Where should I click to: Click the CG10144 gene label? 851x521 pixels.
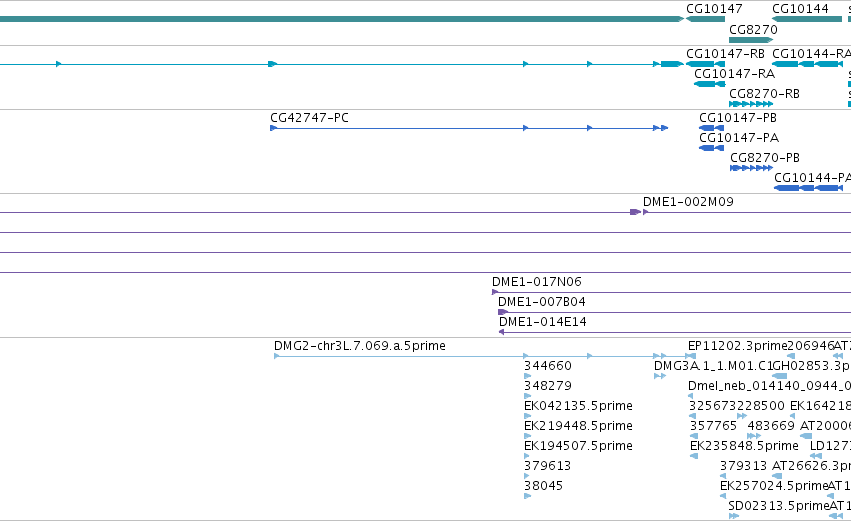pos(800,9)
